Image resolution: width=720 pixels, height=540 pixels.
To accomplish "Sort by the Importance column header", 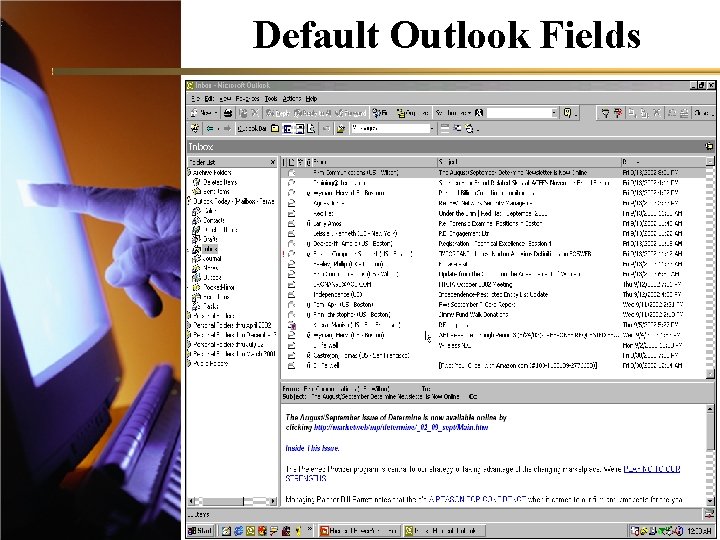I will click(284, 162).
